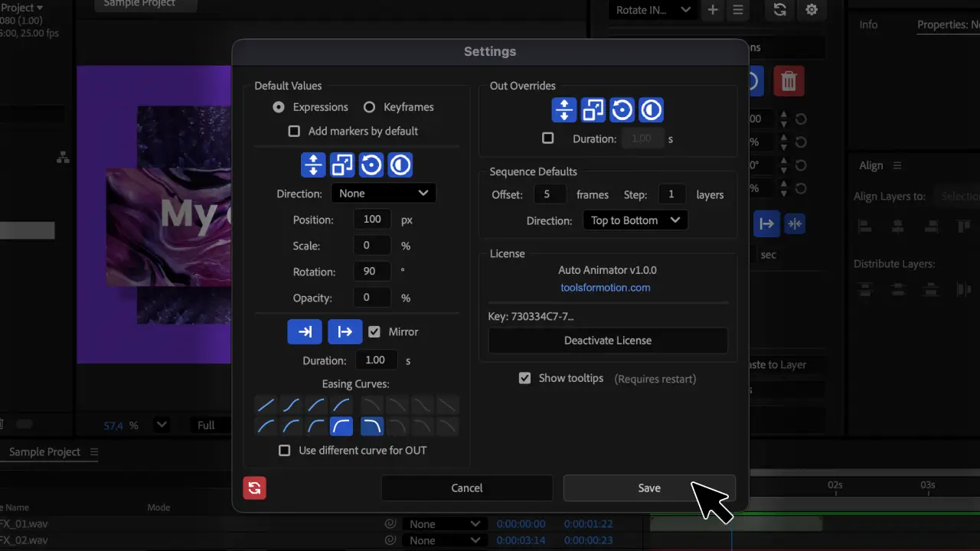Click the Deactivate License button
This screenshot has height=551, width=980.
[607, 340]
